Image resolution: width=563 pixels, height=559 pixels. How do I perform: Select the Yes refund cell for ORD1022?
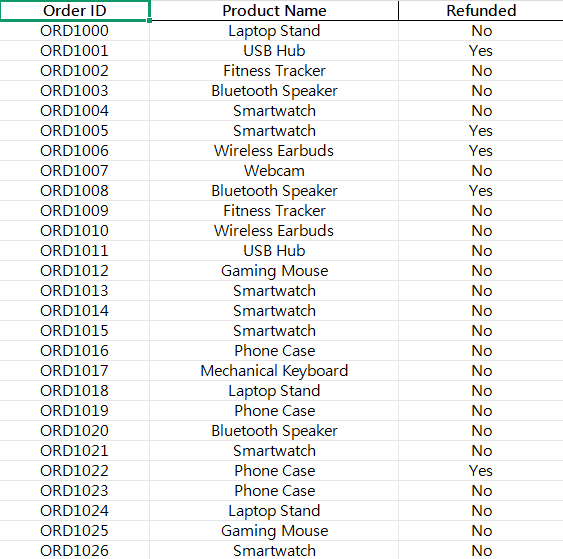(481, 471)
